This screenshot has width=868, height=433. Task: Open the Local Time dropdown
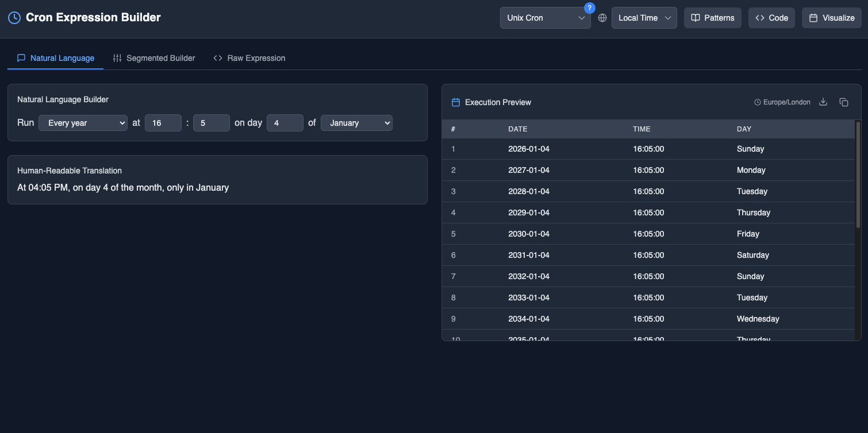click(644, 18)
